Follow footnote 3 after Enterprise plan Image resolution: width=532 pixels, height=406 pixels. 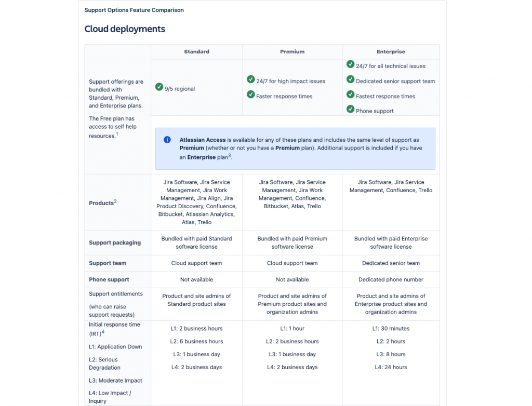(229, 155)
